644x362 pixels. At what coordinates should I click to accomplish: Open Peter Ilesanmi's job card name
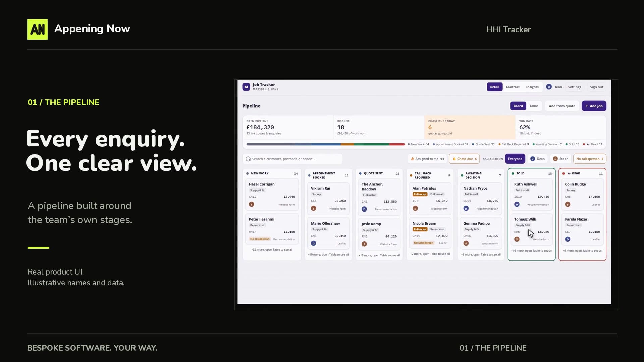tap(262, 219)
